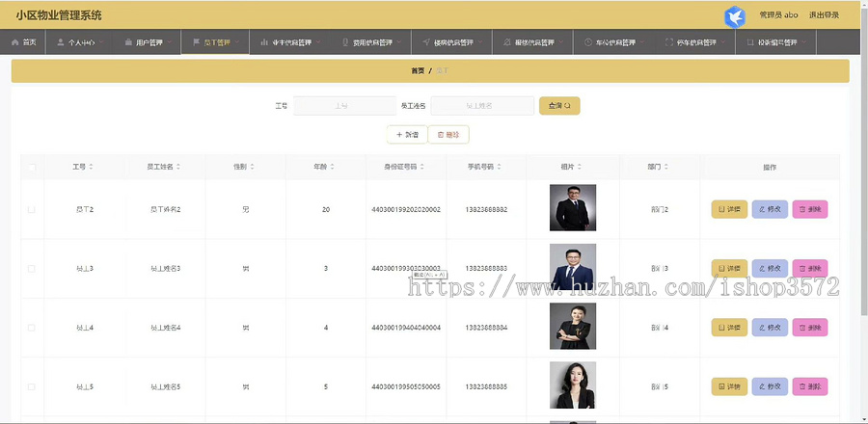Check the row checkbox for 员工5
Screen dimensions: 868x424
tap(32, 387)
